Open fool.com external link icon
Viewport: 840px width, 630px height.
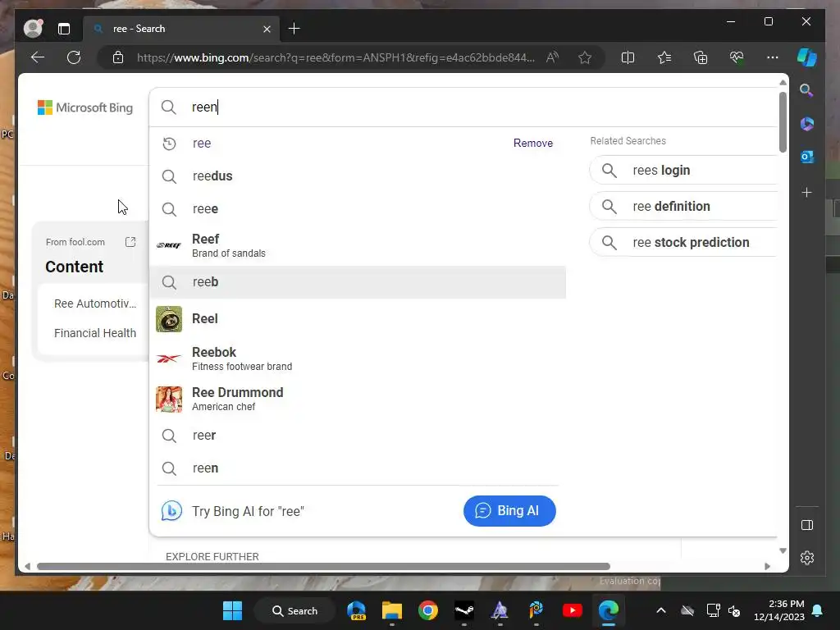(x=130, y=242)
